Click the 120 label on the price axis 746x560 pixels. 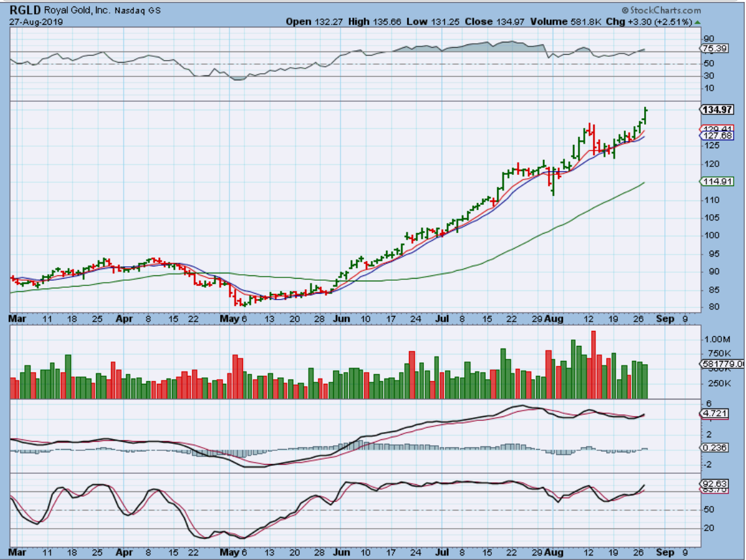[x=712, y=164]
